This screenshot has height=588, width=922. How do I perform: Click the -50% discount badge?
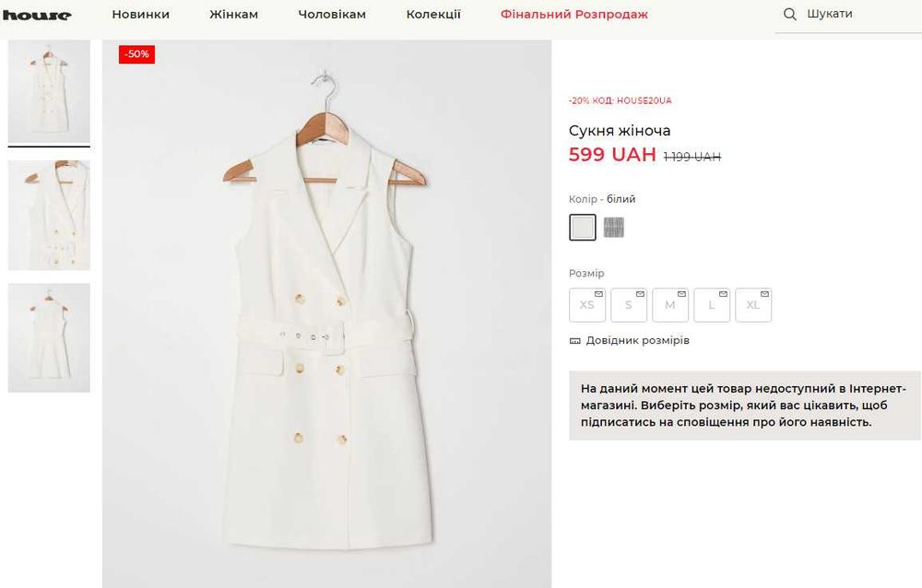[136, 54]
